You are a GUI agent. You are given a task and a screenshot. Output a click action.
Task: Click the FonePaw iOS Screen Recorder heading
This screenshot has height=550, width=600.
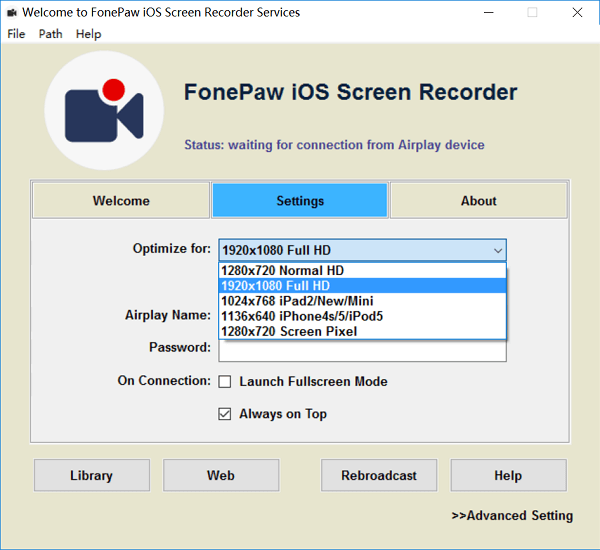pyautogui.click(x=351, y=92)
